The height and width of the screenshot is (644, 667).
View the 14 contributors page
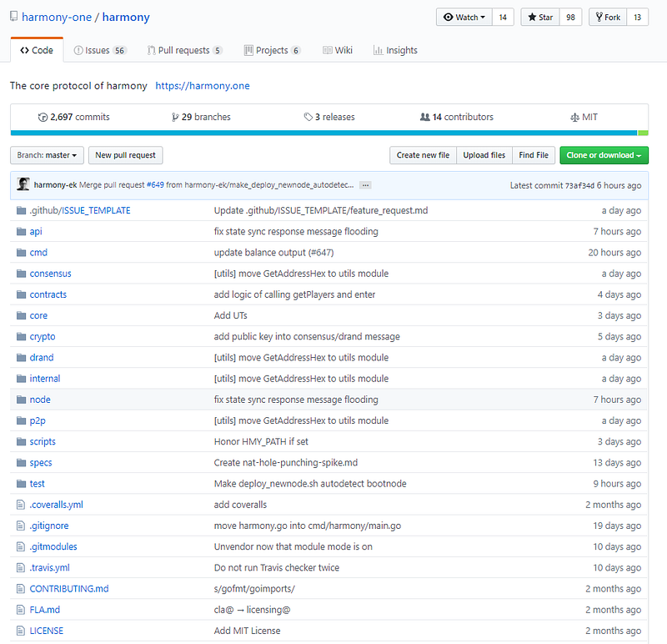point(457,117)
